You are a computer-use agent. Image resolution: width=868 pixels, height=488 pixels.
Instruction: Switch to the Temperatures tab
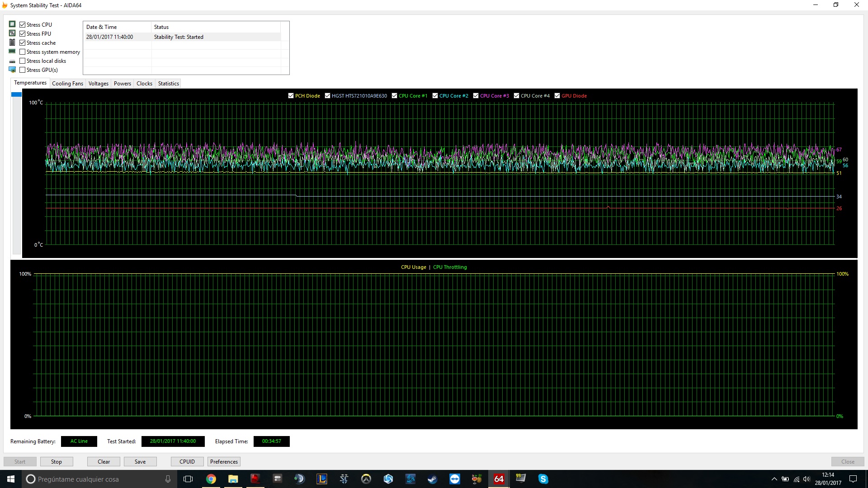pyautogui.click(x=30, y=83)
